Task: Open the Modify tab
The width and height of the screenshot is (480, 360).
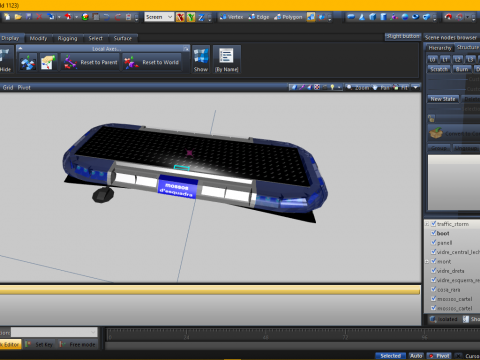Action: pyautogui.click(x=38, y=38)
